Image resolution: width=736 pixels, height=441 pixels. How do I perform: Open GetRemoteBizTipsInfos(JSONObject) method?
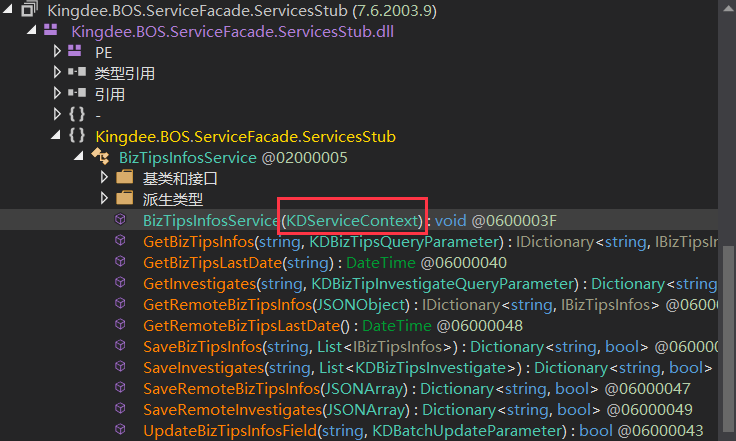point(430,305)
